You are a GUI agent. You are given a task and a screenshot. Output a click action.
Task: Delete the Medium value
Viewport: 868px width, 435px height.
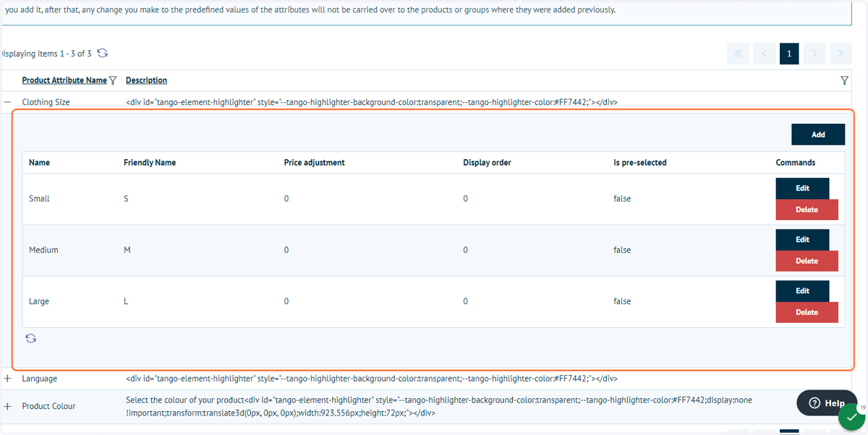pyautogui.click(x=807, y=261)
